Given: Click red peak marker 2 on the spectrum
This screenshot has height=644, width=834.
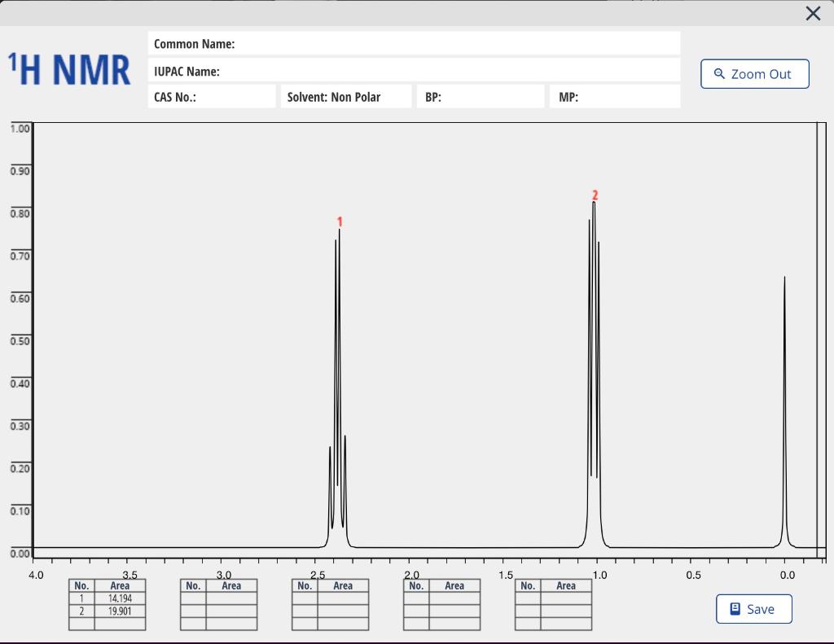Looking at the screenshot, I should (595, 195).
